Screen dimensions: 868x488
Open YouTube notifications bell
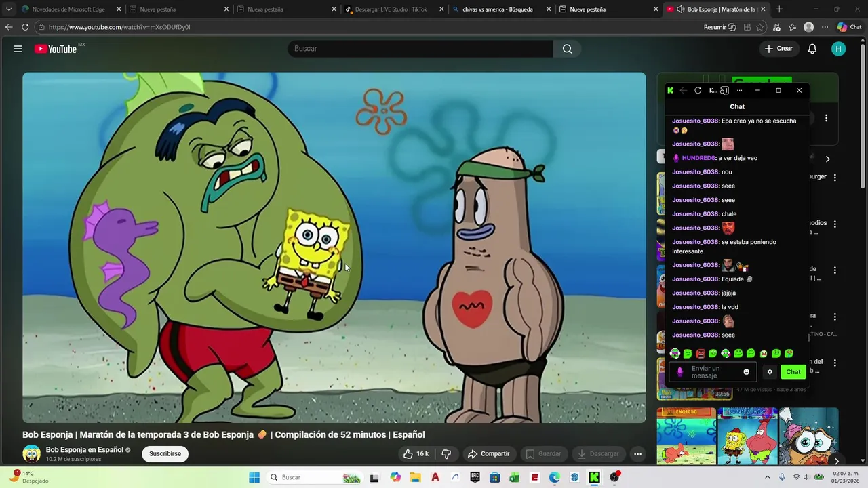[812, 49]
